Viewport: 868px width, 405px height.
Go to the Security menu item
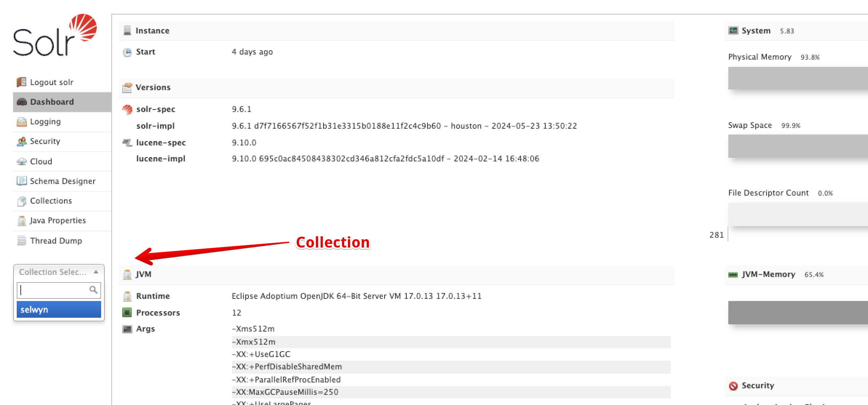[x=45, y=141]
